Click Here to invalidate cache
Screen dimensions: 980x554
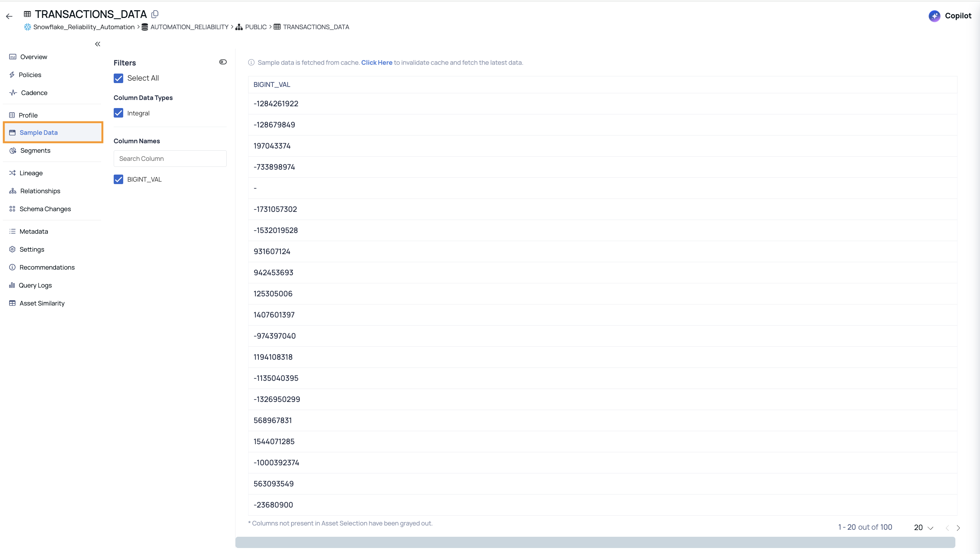(x=377, y=62)
